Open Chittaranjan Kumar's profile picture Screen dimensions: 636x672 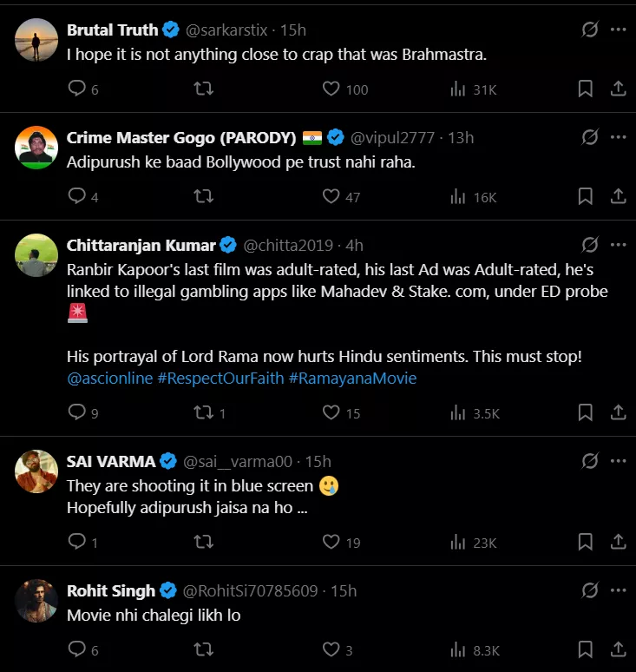(36, 255)
